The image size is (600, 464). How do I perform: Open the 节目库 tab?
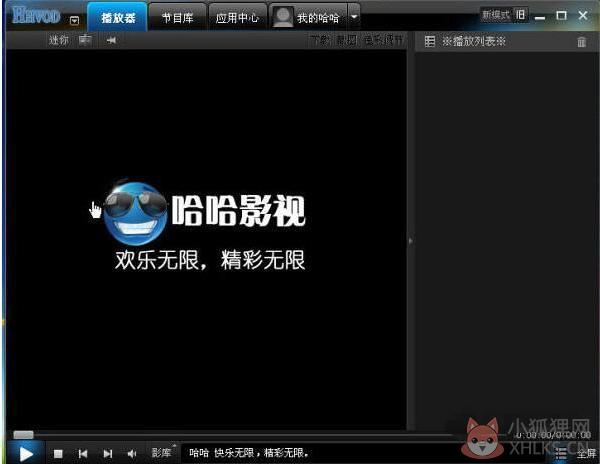point(178,18)
